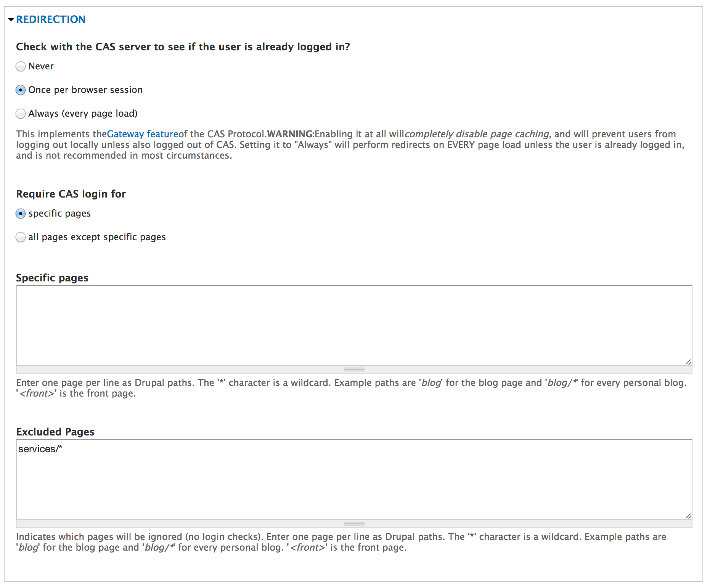Screen dimensions: 707x588
Task: Select the Never radio option
Action: (x=21, y=66)
